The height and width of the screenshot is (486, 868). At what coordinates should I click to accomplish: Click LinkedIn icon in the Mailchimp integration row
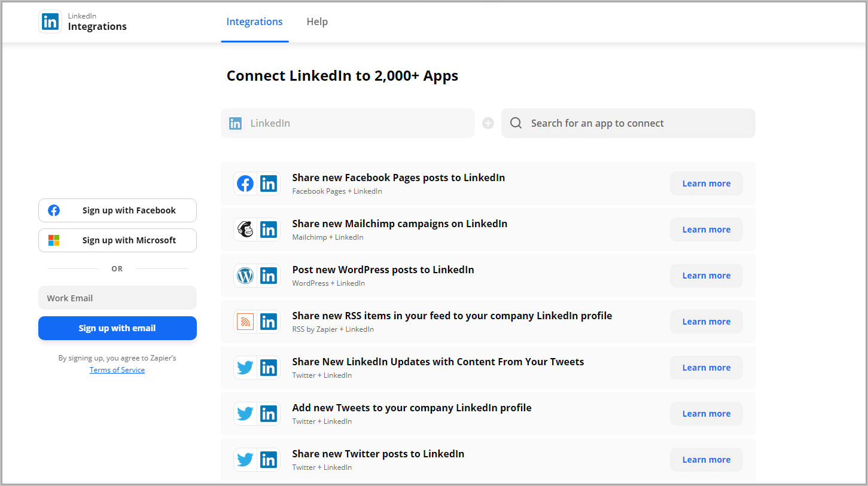point(269,230)
